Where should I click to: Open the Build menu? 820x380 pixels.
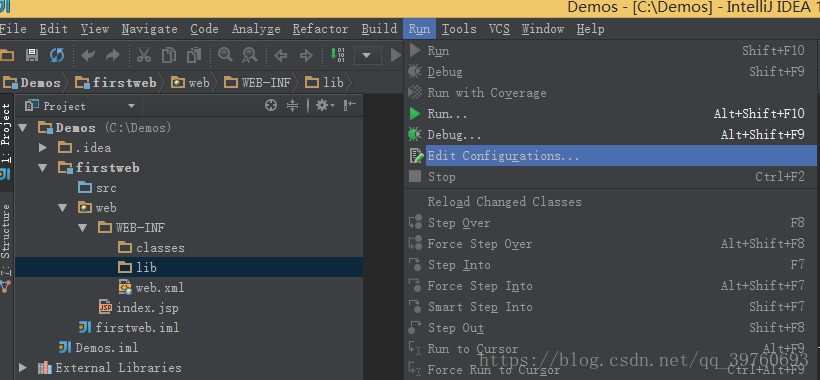(379, 29)
